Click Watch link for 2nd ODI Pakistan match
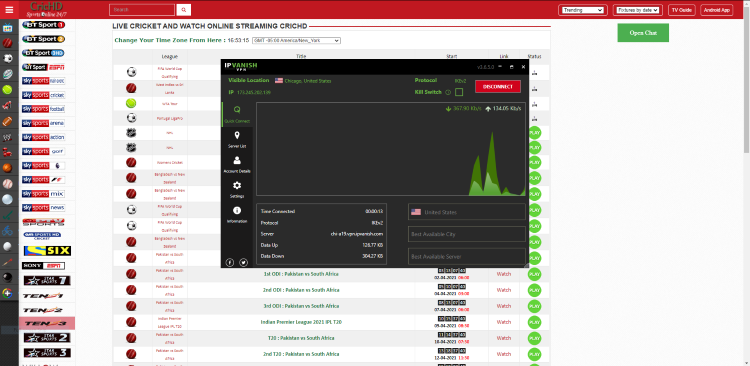The width and height of the screenshot is (750, 366). pos(504,290)
